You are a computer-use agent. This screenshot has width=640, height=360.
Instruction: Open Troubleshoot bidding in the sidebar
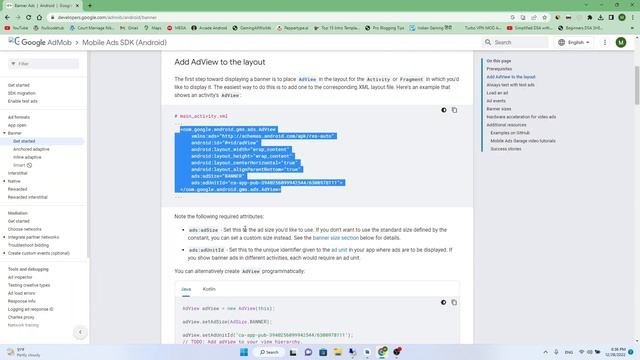click(x=28, y=245)
